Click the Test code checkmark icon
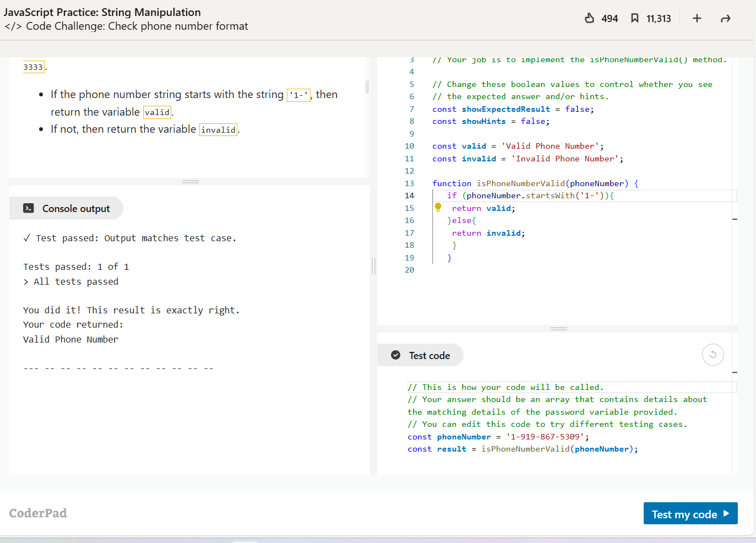This screenshot has height=543, width=756. pos(395,355)
